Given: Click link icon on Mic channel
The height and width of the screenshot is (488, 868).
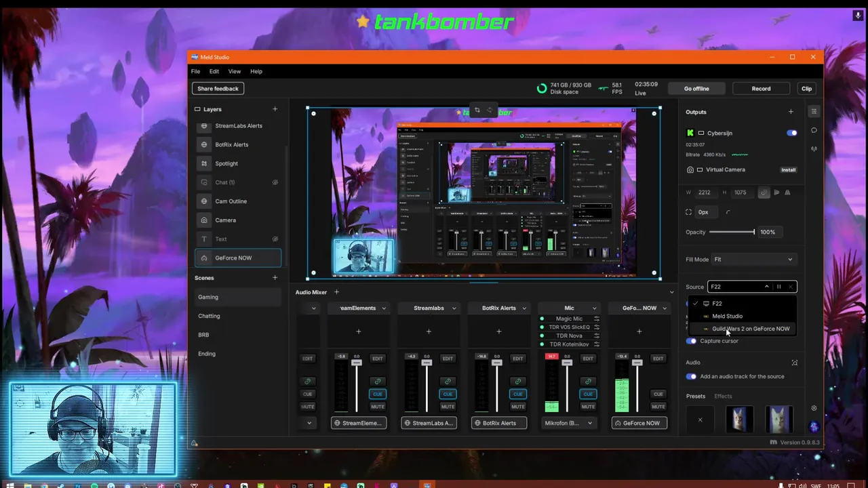Looking at the screenshot, I should click(588, 381).
